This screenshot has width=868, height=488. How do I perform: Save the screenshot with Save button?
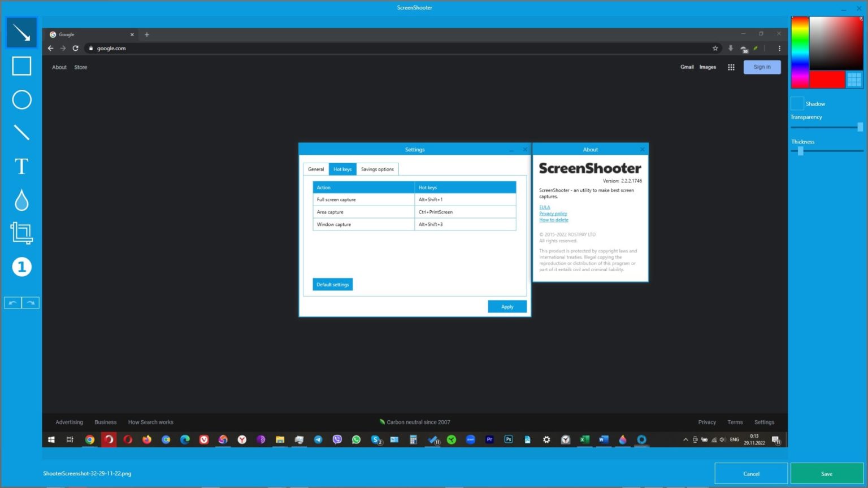[826, 473]
